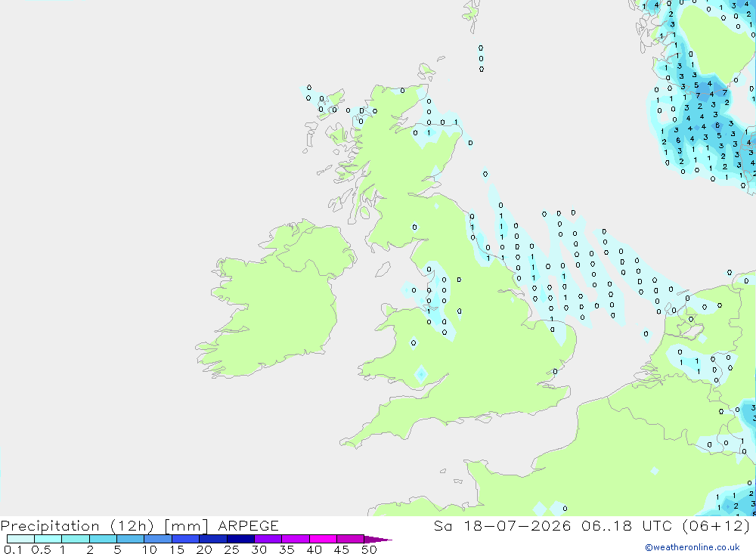
Task: Click the "Precipitation" title word
Action: (x=50, y=526)
